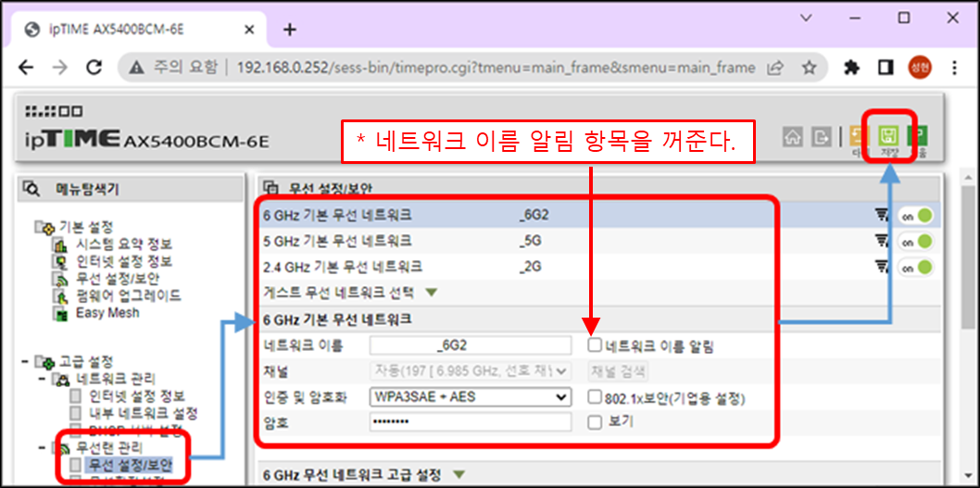Click signal icon on 2.4 GHz network row
The width and height of the screenshot is (980, 488).
[x=882, y=267]
